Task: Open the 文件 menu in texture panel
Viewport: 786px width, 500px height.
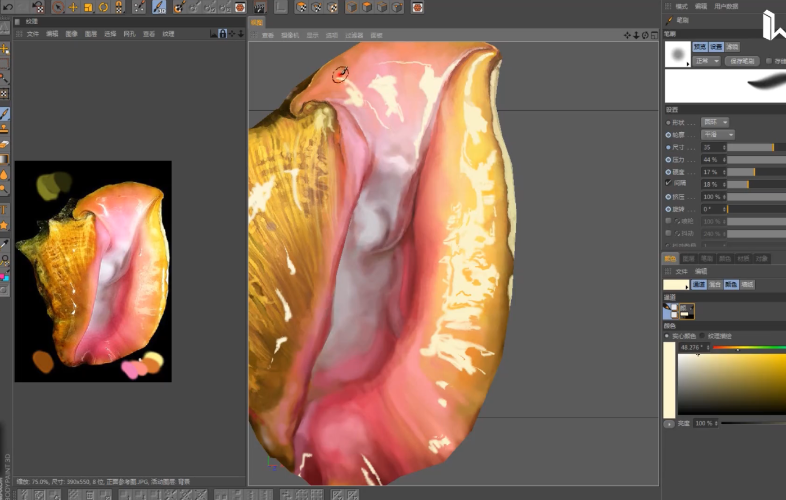Action: tap(33, 34)
